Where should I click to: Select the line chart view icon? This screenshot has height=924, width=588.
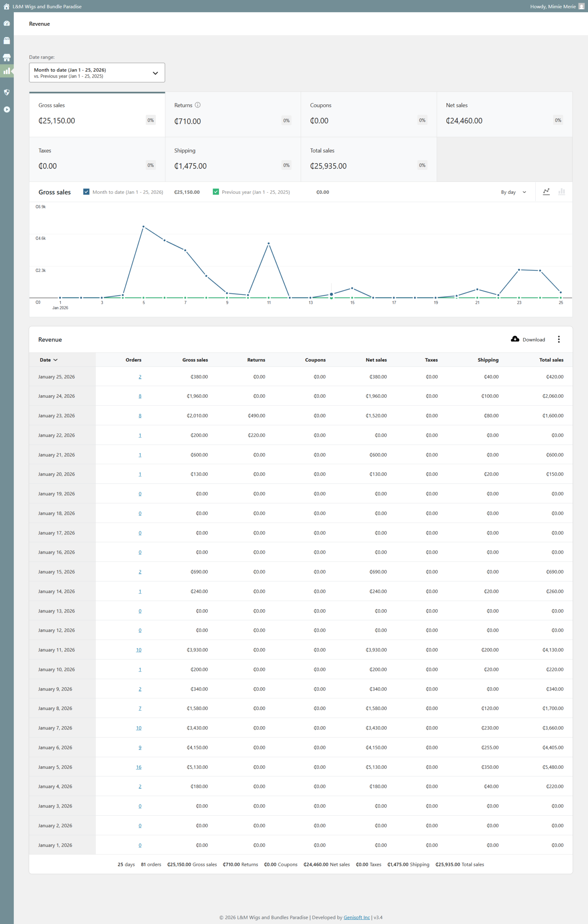click(546, 191)
